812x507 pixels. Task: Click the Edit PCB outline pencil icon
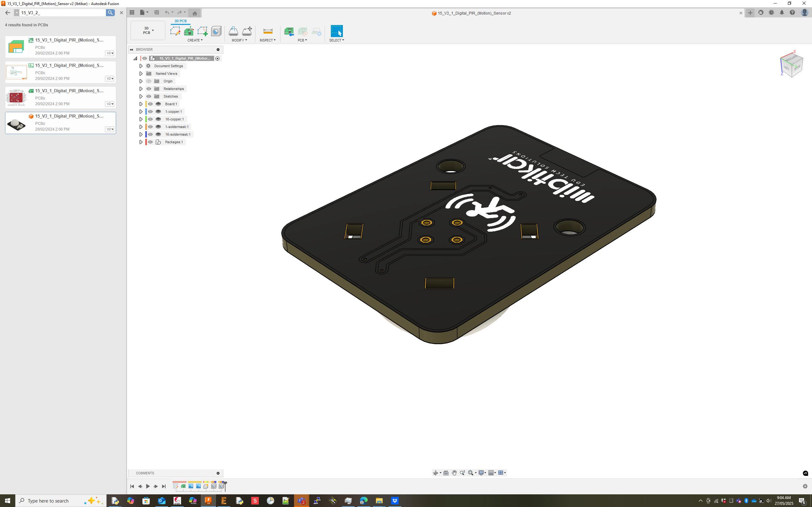(175, 31)
